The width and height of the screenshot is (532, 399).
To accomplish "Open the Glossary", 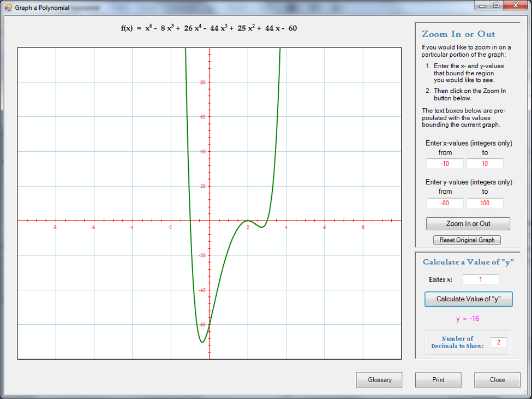I will (x=379, y=380).
